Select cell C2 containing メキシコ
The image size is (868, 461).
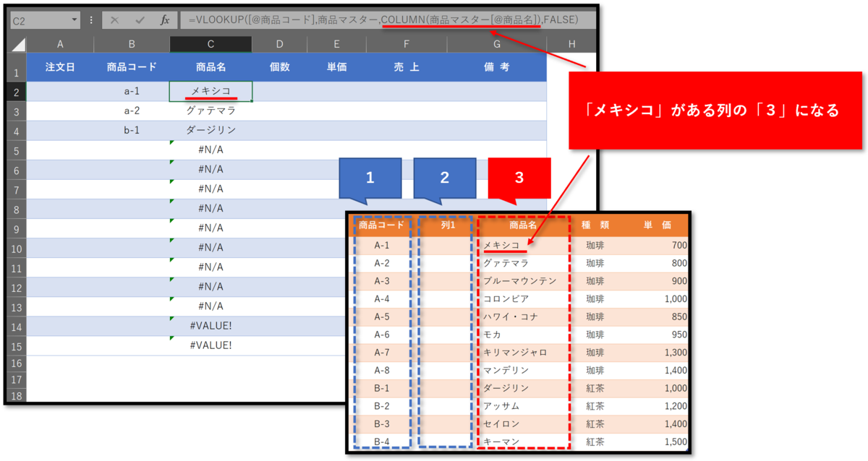point(210,92)
